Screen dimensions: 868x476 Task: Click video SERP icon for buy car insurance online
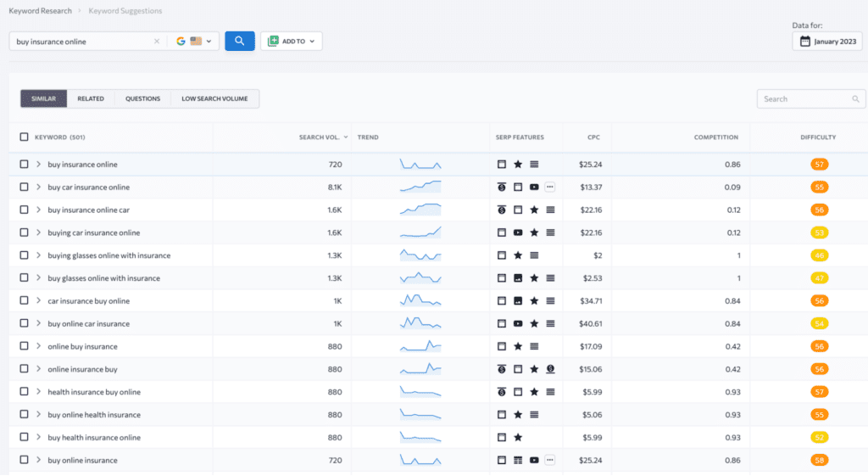coord(534,188)
